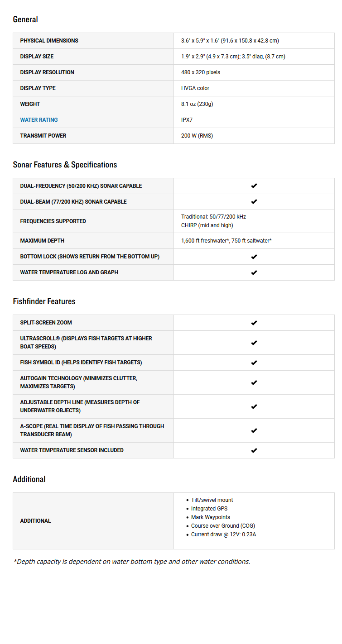Screen dimensions: 342x644
Task: Click the Split-Screen Zoom checkmark
Action: click(x=254, y=323)
